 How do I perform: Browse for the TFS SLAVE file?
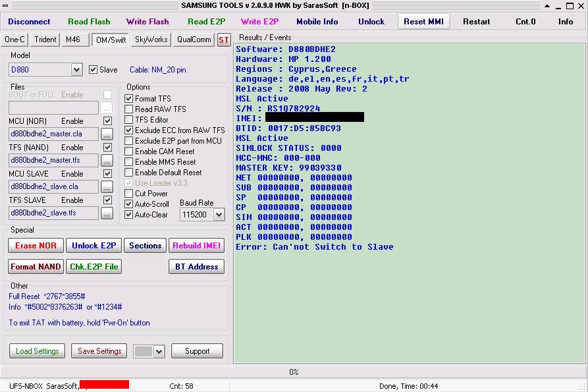click(107, 213)
